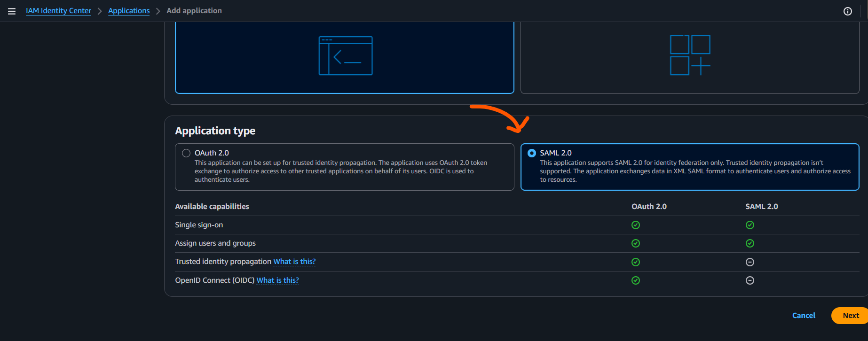
Task: Open OpenID Connect 'What is this?' link
Action: coord(277,280)
